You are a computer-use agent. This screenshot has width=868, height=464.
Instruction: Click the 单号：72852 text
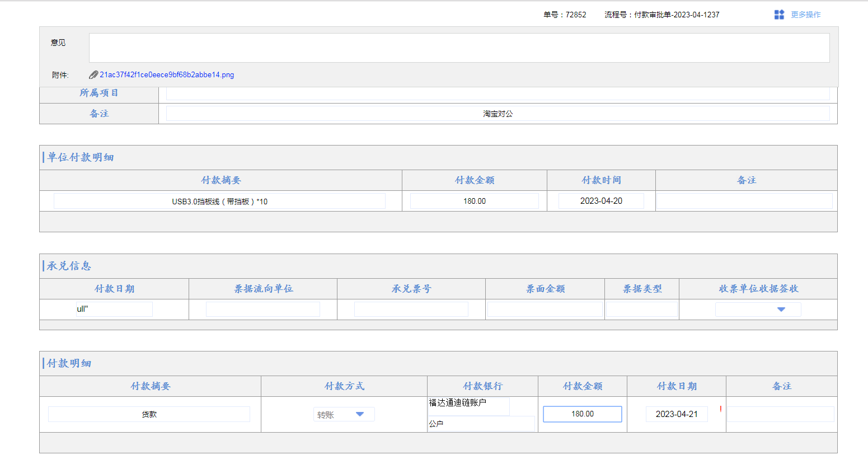tap(565, 15)
